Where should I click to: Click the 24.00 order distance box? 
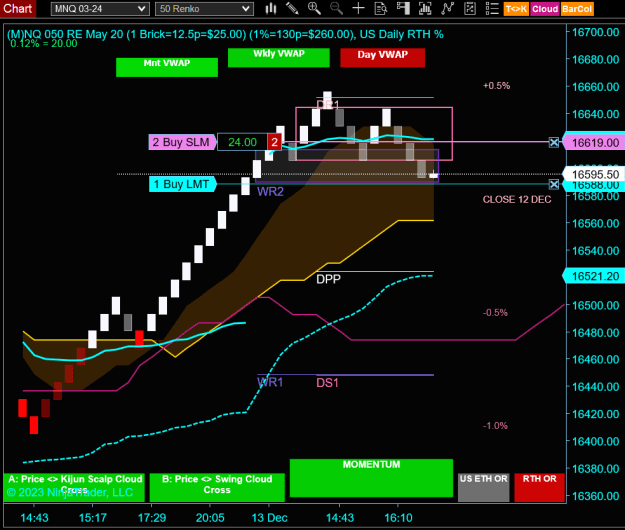[x=242, y=142]
